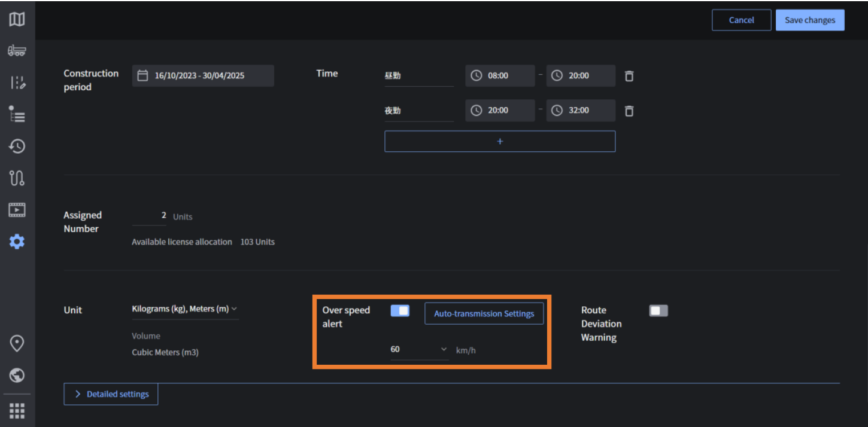Open the video playback icon in sidebar
This screenshot has width=868, height=427.
(x=17, y=210)
